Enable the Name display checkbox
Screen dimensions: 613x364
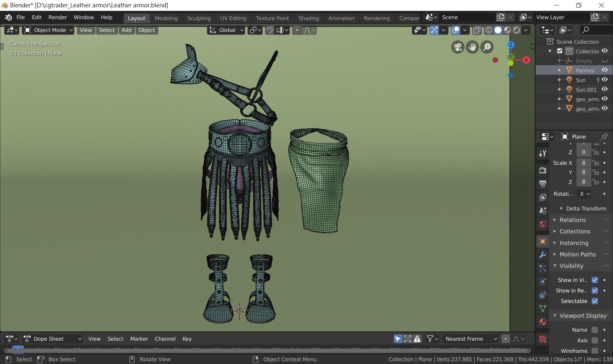(595, 330)
